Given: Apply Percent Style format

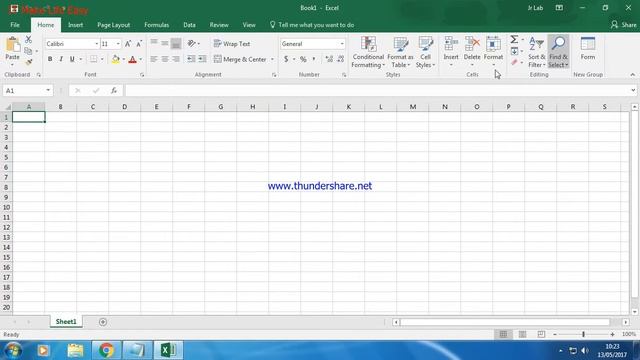Looking at the screenshot, I should point(303,60).
